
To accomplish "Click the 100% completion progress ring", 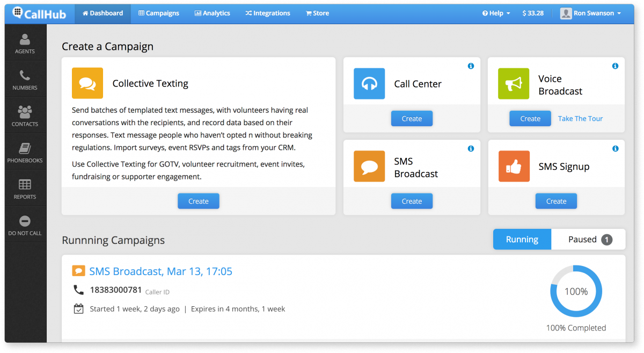I will pyautogui.click(x=576, y=291).
